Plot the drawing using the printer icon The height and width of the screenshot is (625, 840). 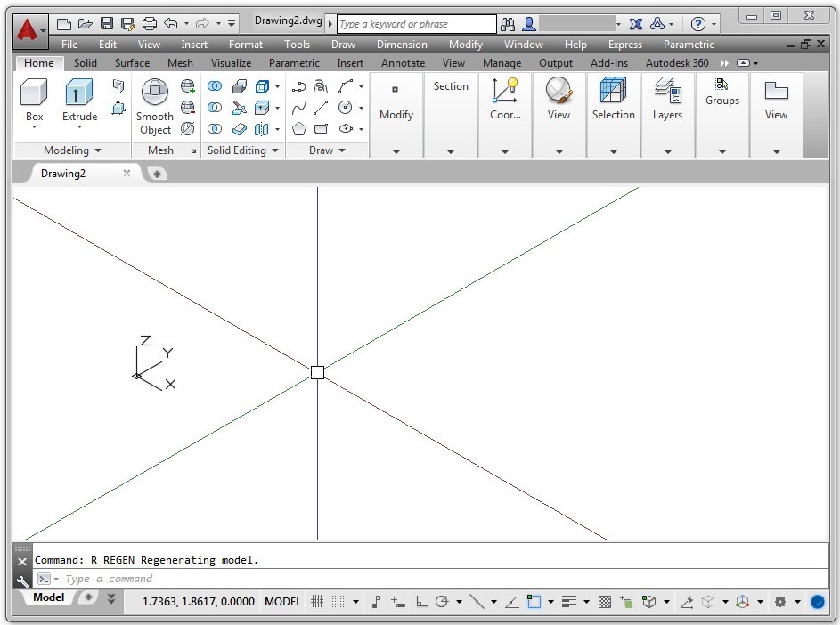pyautogui.click(x=150, y=23)
